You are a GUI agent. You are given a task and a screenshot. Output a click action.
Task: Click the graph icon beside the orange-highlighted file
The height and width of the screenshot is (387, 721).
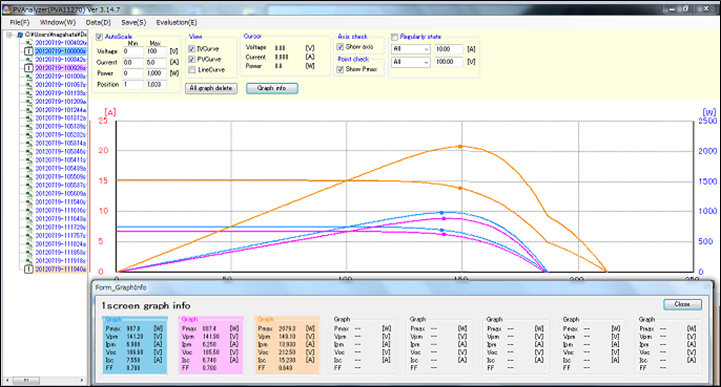tap(29, 269)
